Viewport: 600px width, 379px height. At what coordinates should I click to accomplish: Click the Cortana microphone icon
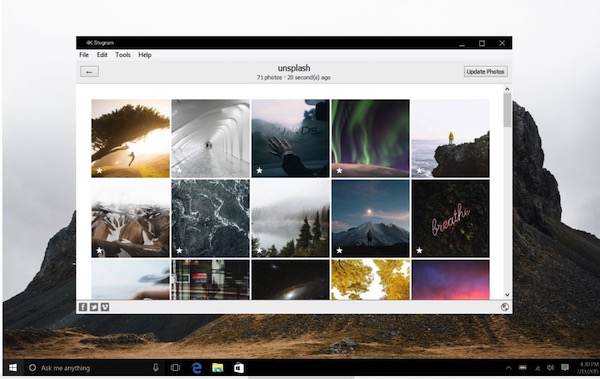pyautogui.click(x=156, y=368)
